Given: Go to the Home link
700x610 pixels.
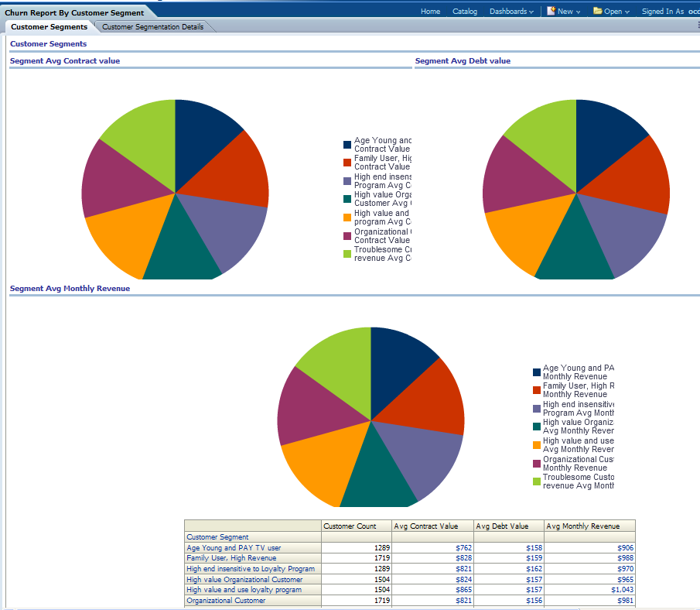Looking at the screenshot, I should coord(430,12).
